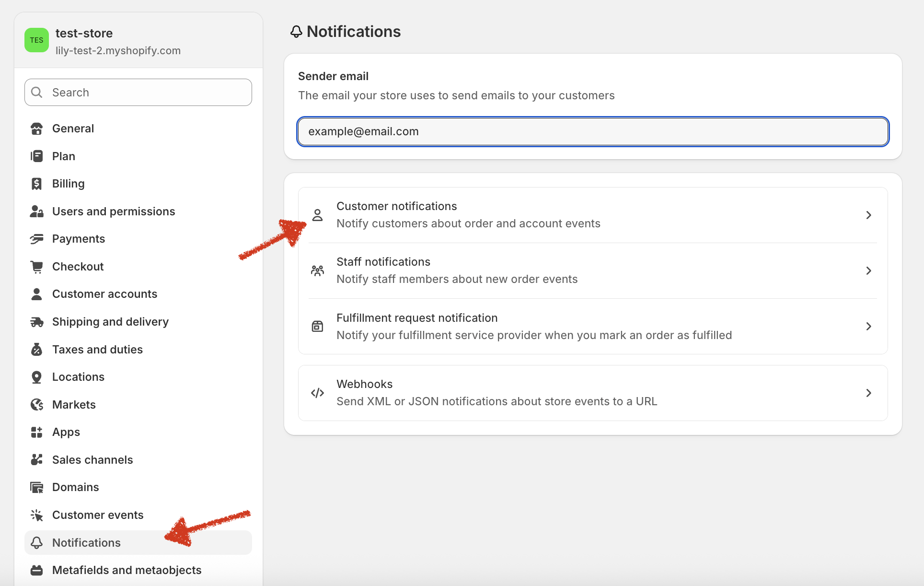This screenshot has width=924, height=586.
Task: Open Sales channels
Action: pyautogui.click(x=138, y=460)
